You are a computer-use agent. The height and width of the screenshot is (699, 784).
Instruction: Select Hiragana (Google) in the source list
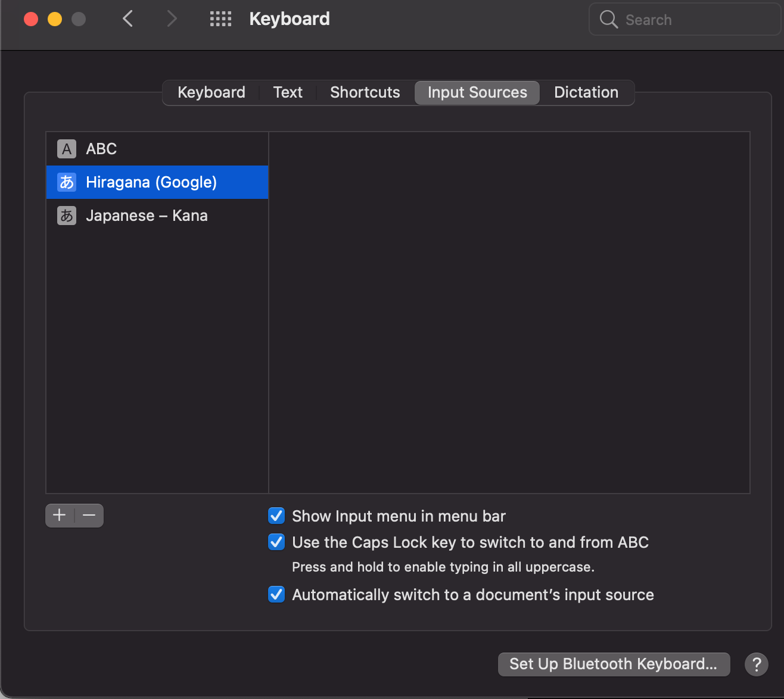(x=151, y=182)
